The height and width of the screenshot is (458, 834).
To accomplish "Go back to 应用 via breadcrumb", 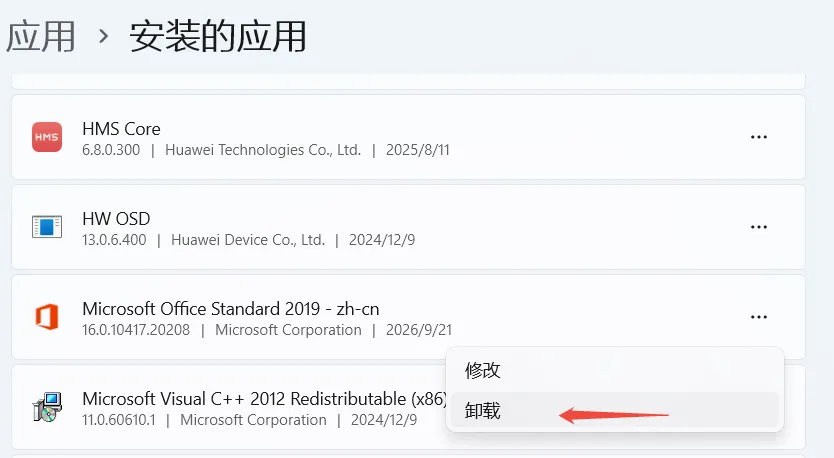I will [x=40, y=36].
